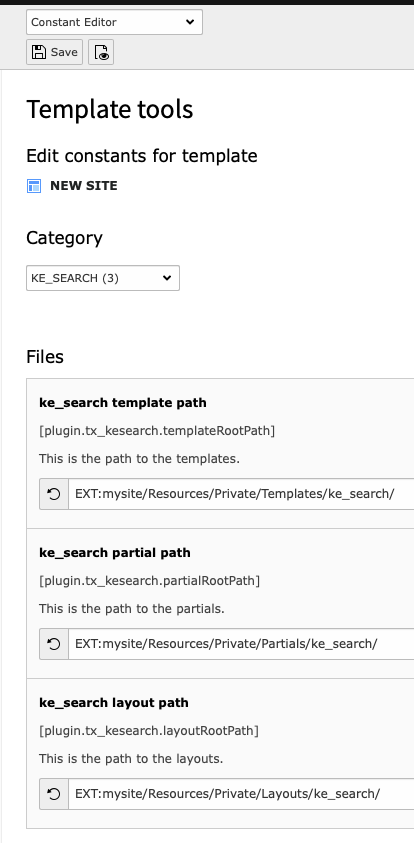Screen dimensions: 414x843
Task: Click the Save button
Action: [54, 52]
